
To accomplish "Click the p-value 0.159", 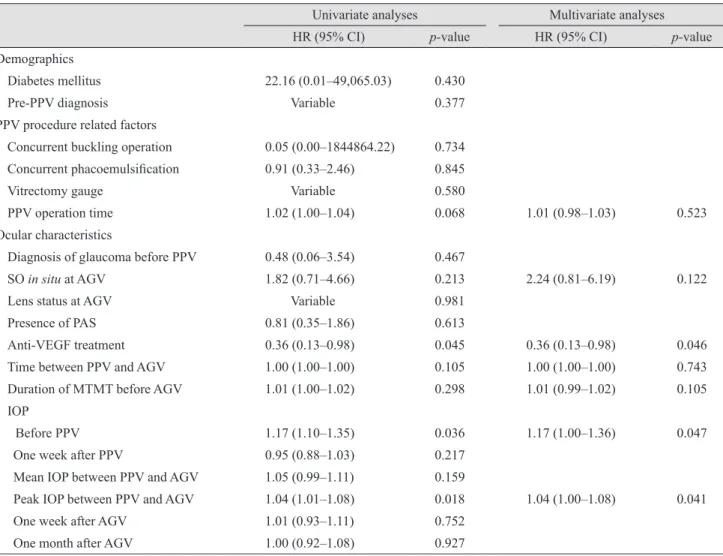I will [x=450, y=477].
